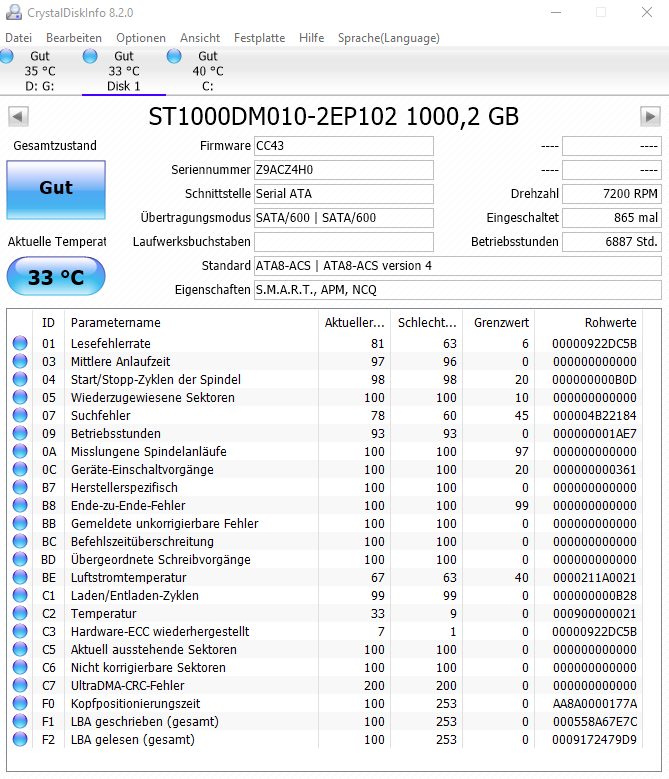Image resolution: width=669 pixels, height=779 pixels.
Task: Click the Parametername column header
Action: (191, 323)
